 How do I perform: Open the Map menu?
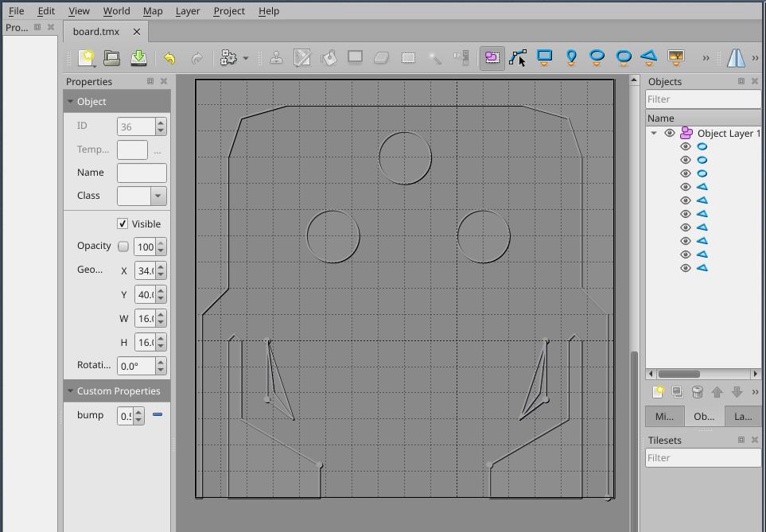click(153, 11)
